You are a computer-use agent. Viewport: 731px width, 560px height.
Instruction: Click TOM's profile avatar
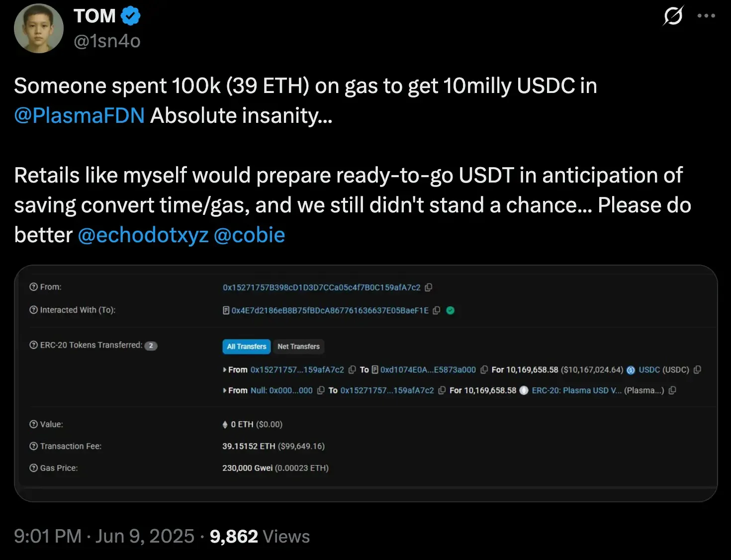39,28
